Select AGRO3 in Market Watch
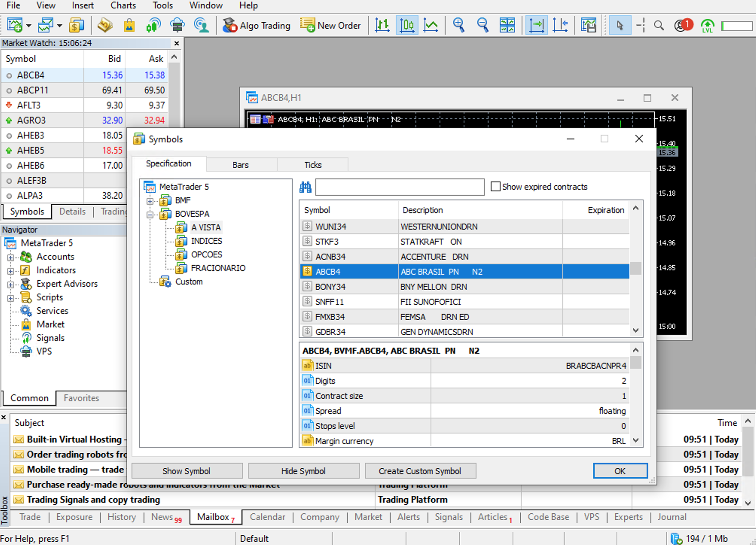 (85, 120)
